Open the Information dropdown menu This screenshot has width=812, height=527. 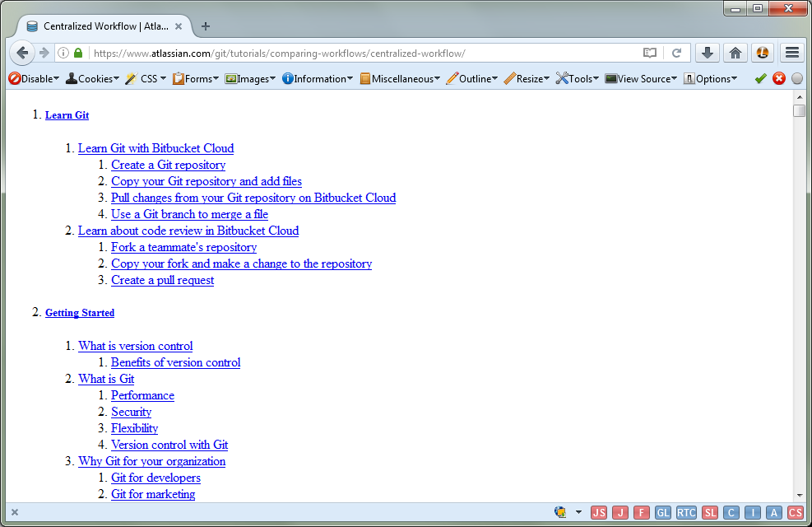pyautogui.click(x=317, y=79)
